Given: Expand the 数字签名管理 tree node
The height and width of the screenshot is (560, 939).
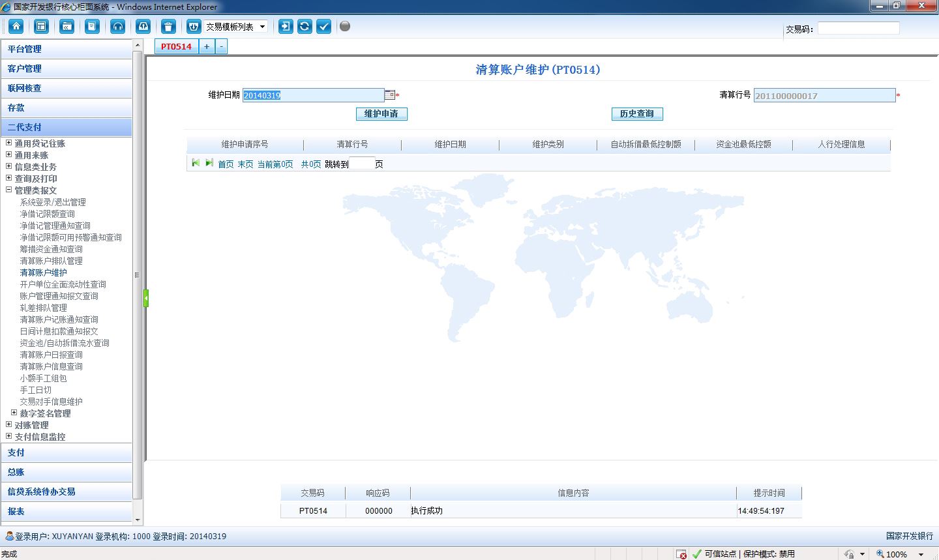Looking at the screenshot, I should [14, 413].
